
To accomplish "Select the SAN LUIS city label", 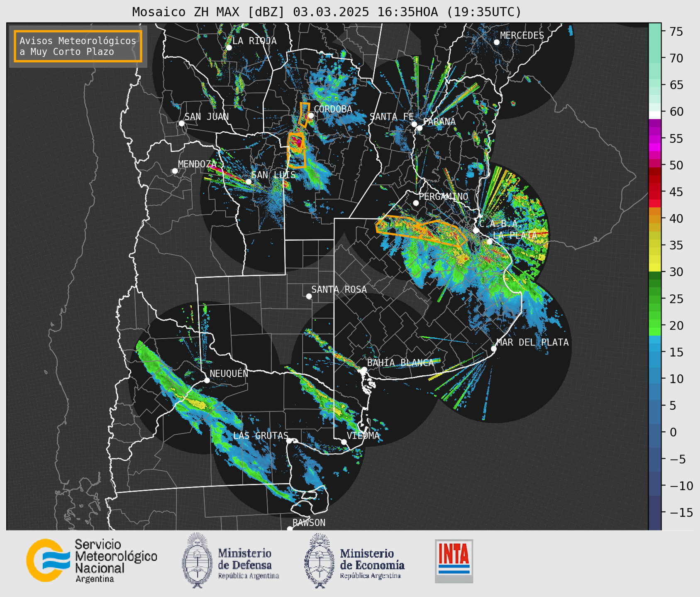I will (x=273, y=175).
